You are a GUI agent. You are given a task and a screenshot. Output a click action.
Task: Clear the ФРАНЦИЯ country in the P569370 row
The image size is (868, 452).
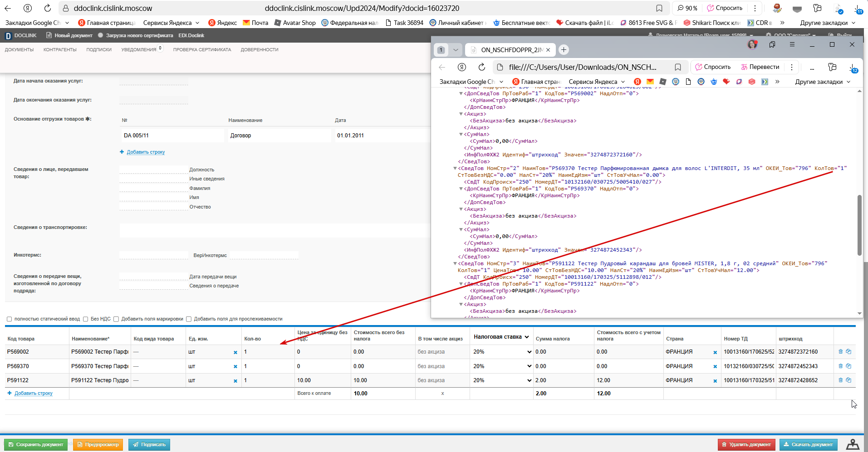715,367
